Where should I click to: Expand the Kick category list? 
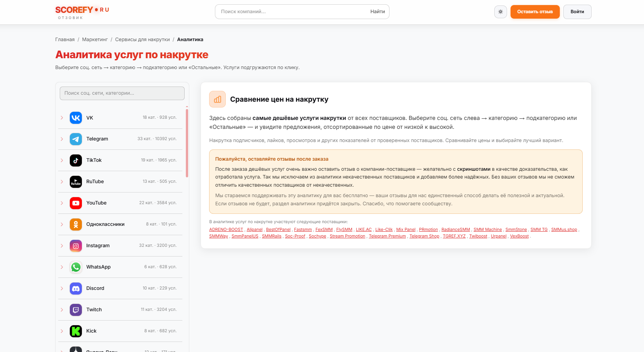62,331
